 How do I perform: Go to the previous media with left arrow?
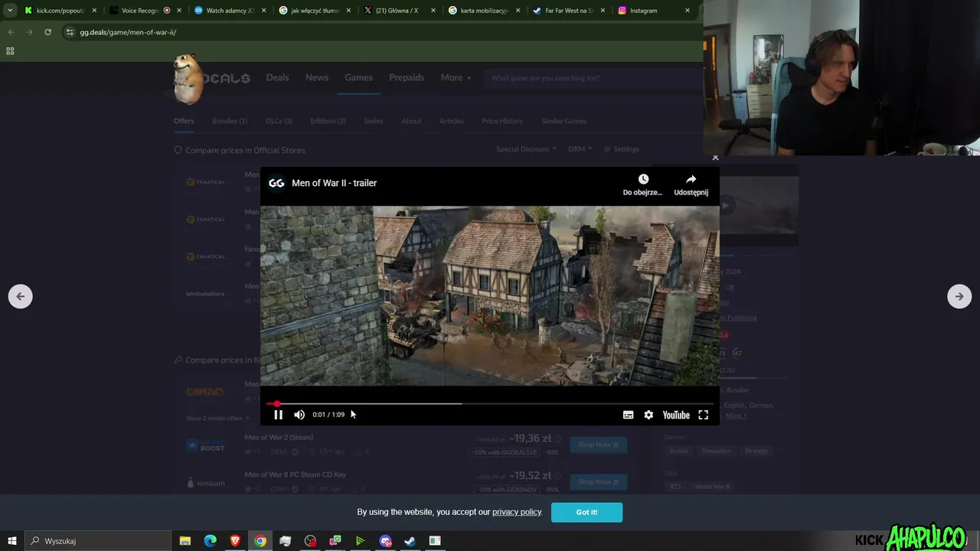point(21,296)
